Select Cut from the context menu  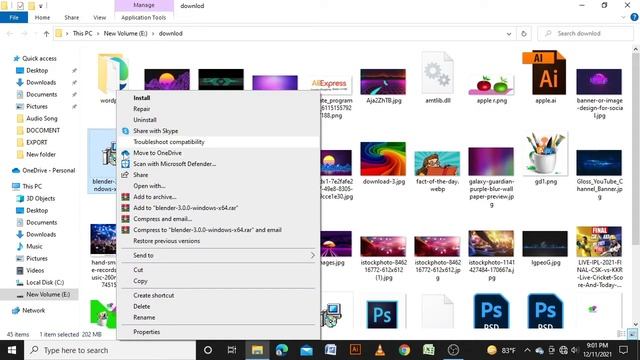138,270
